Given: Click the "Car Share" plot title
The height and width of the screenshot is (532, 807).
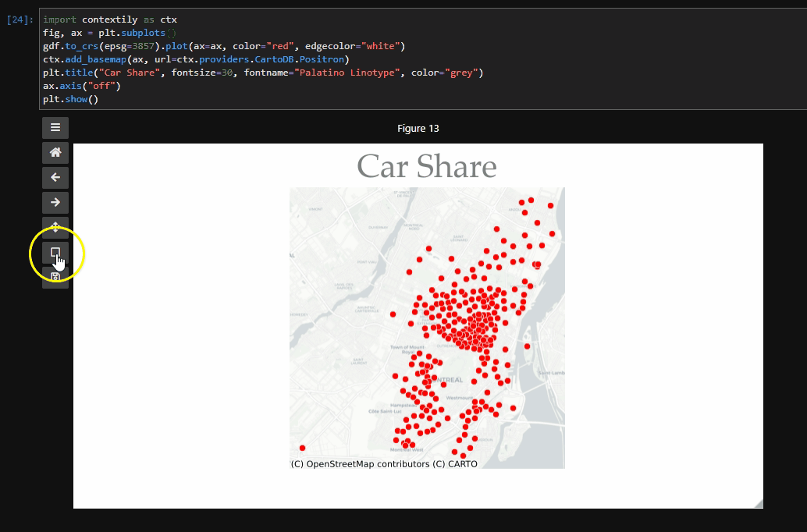Looking at the screenshot, I should coord(426,166).
